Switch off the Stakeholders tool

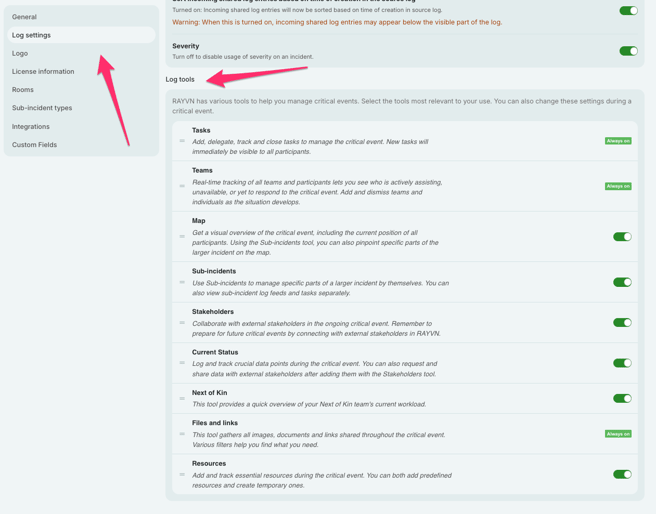tap(621, 323)
